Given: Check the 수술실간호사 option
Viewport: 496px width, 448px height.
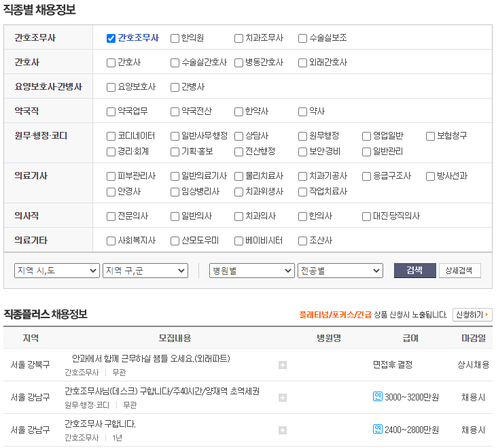Looking at the screenshot, I should click(175, 63).
